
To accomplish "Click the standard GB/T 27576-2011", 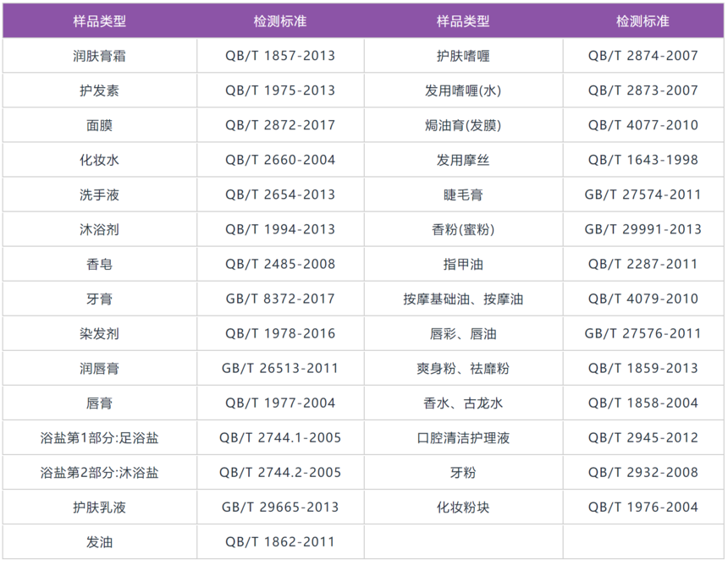I will click(x=643, y=333).
